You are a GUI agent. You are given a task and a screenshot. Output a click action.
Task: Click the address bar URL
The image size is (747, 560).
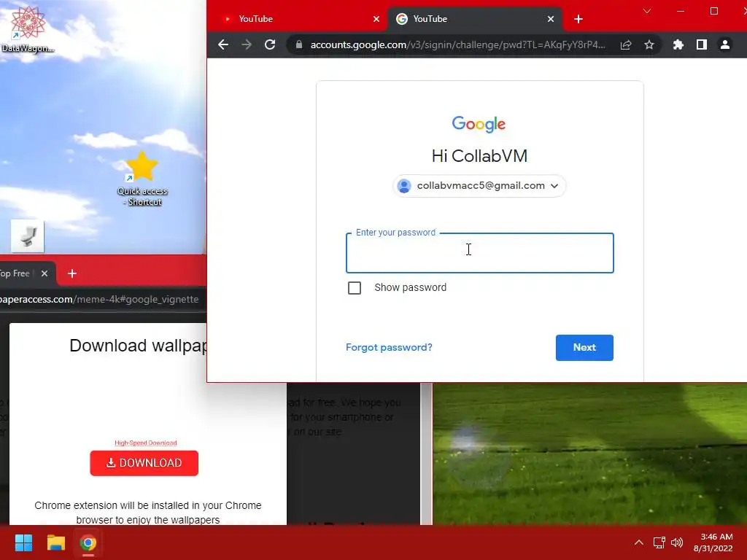coord(458,44)
